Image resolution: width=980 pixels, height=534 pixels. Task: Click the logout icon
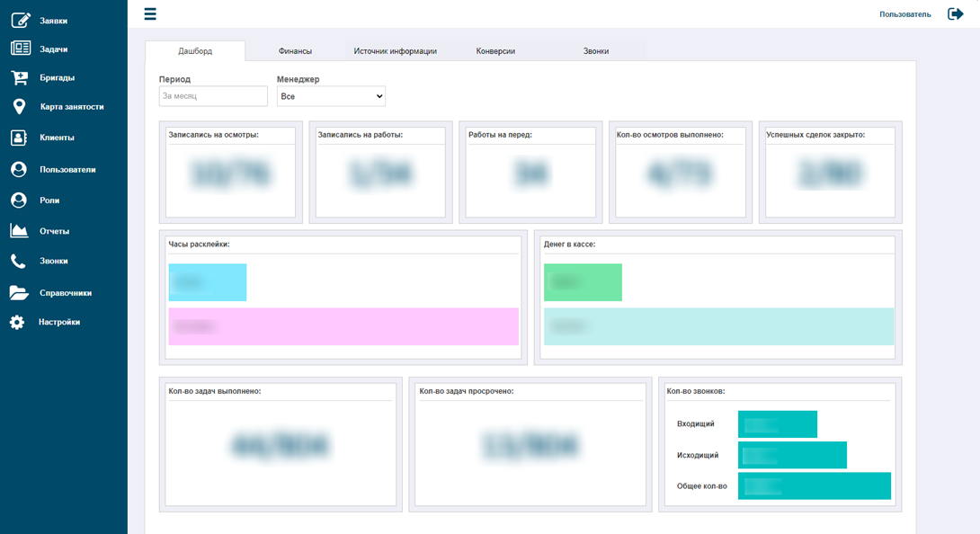click(955, 13)
